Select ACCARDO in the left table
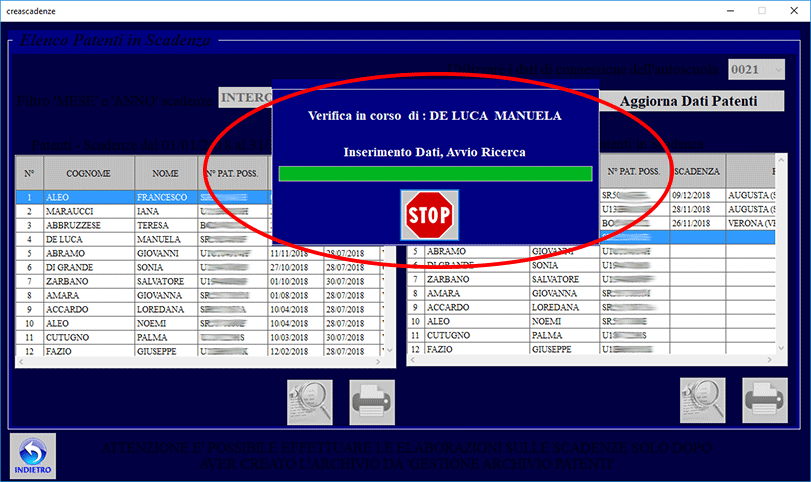 click(x=67, y=309)
